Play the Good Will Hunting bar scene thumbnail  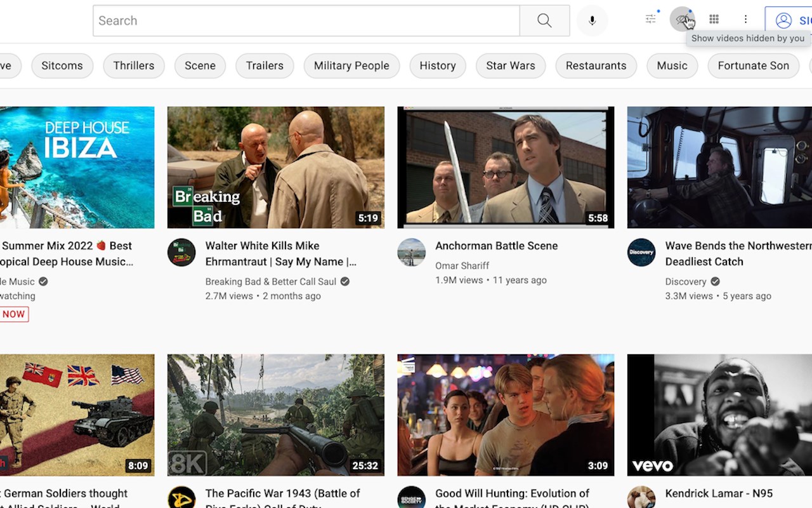(x=506, y=415)
